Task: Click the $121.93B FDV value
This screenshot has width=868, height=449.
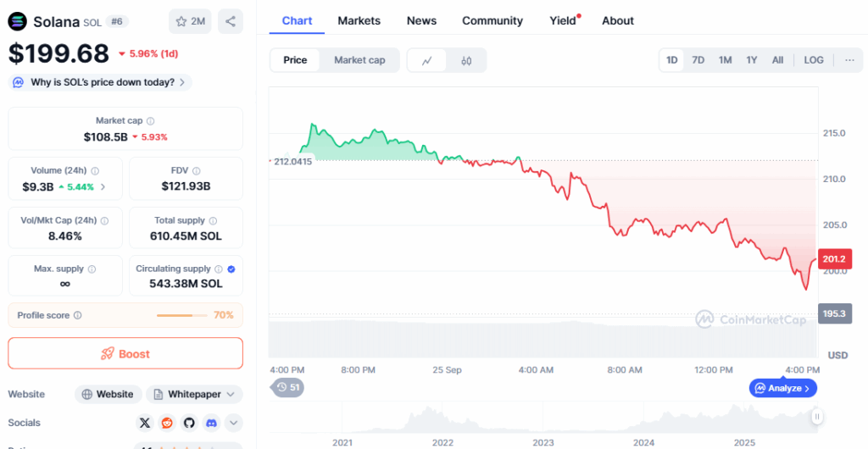Action: (186, 187)
